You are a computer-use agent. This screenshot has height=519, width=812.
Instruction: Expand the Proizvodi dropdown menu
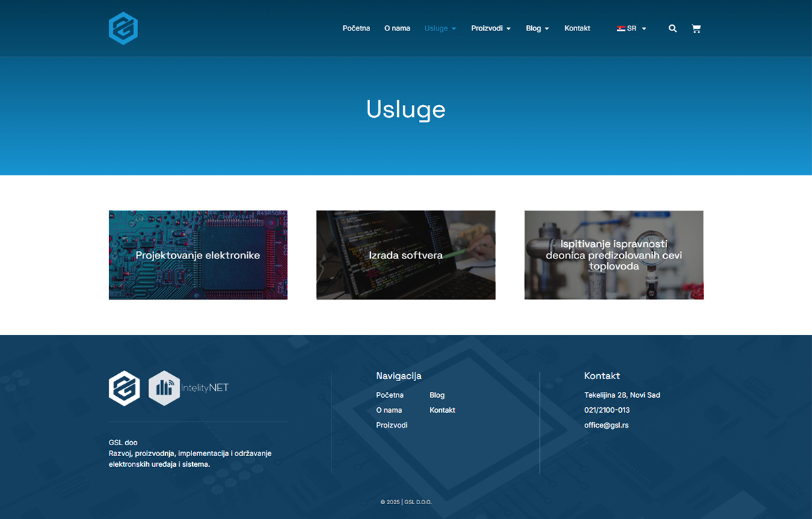[x=491, y=28]
